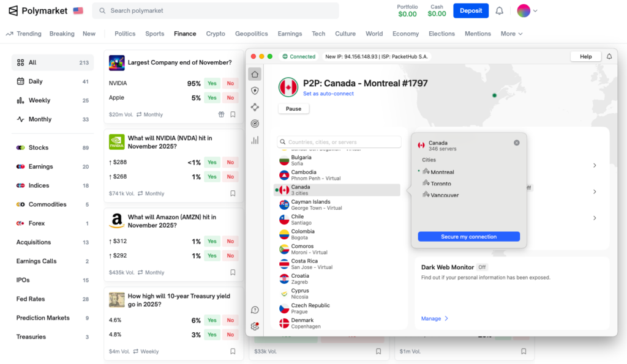Open the Trending tab
The image size is (627, 364).
click(24, 34)
